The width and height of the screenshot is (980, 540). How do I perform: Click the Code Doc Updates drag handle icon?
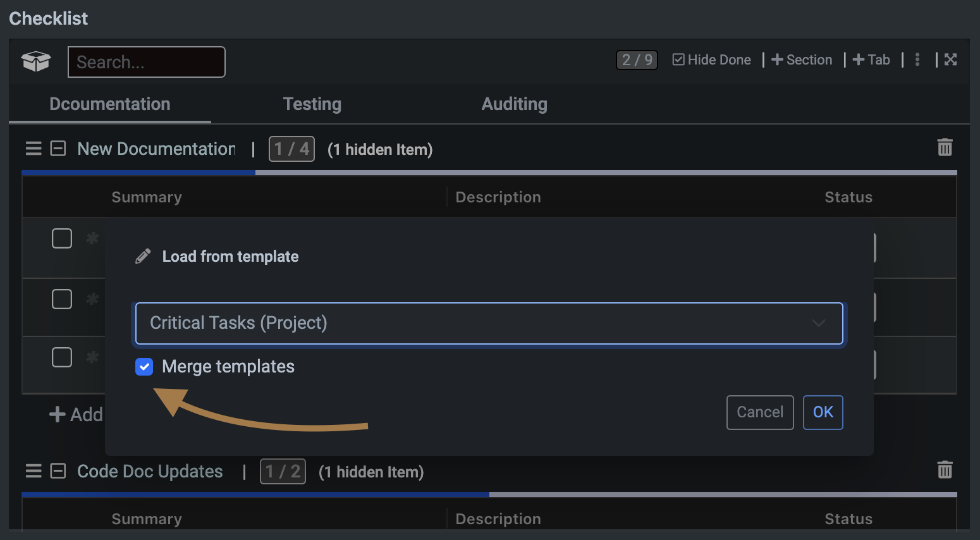pos(34,471)
